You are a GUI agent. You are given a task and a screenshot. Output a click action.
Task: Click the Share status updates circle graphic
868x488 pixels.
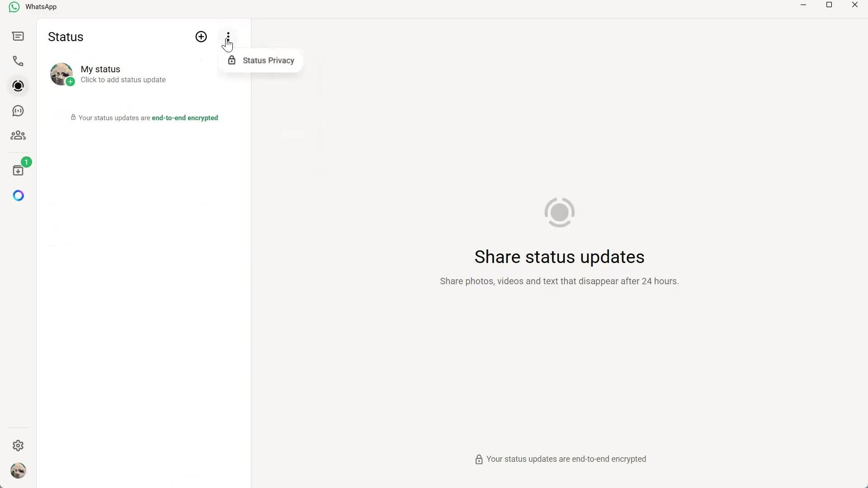pyautogui.click(x=559, y=212)
